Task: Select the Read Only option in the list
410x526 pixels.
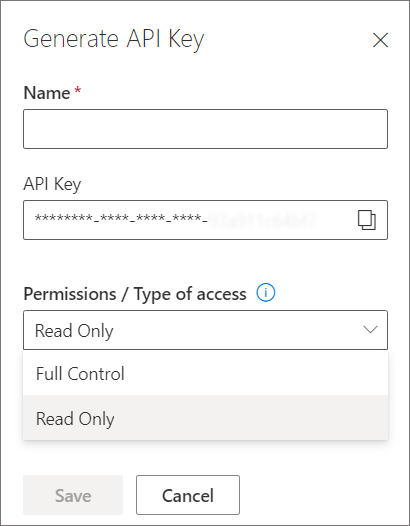Action: click(x=205, y=418)
